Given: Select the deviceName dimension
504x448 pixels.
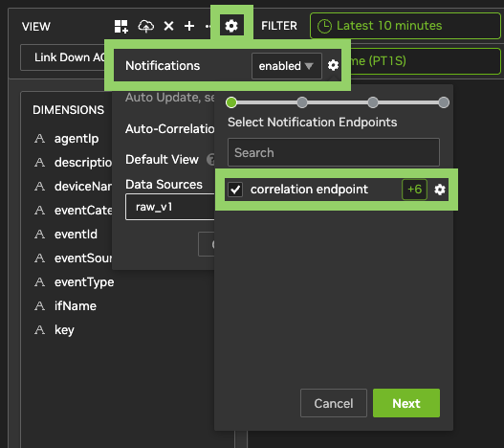Looking at the screenshot, I should tap(83, 187).
